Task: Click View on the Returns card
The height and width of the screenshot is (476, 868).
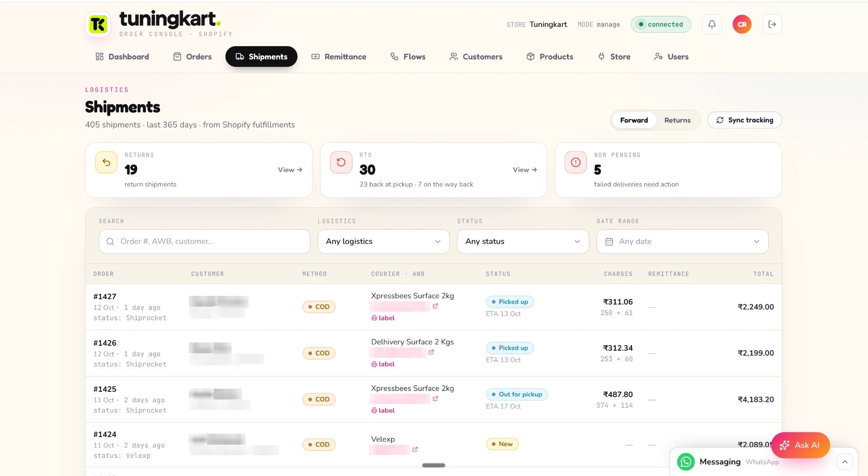Action: (x=290, y=170)
